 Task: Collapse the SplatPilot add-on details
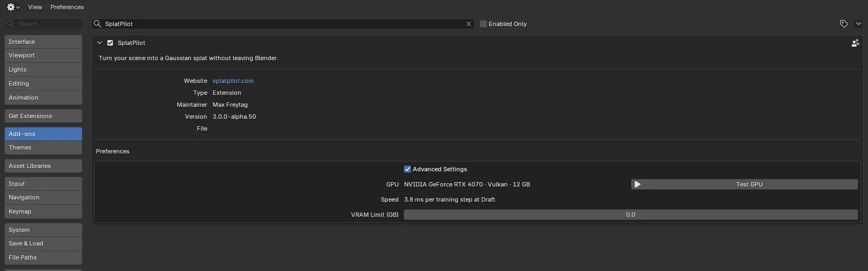tap(99, 43)
